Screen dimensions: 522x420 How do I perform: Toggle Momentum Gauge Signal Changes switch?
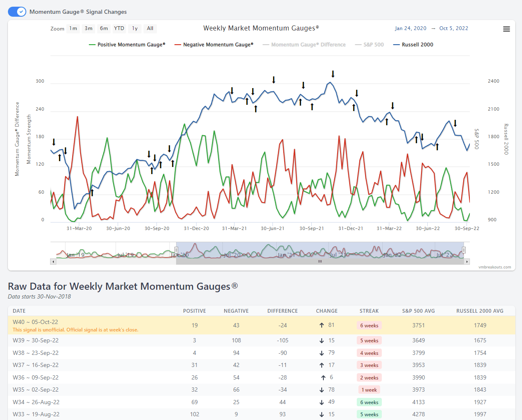tap(17, 12)
